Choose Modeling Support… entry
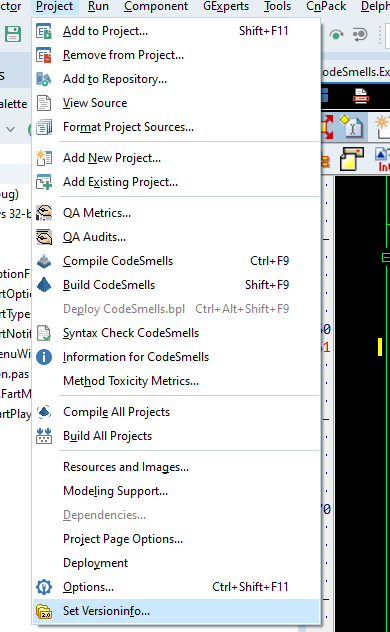Screen dimensions: 390x632 pos(176,491)
